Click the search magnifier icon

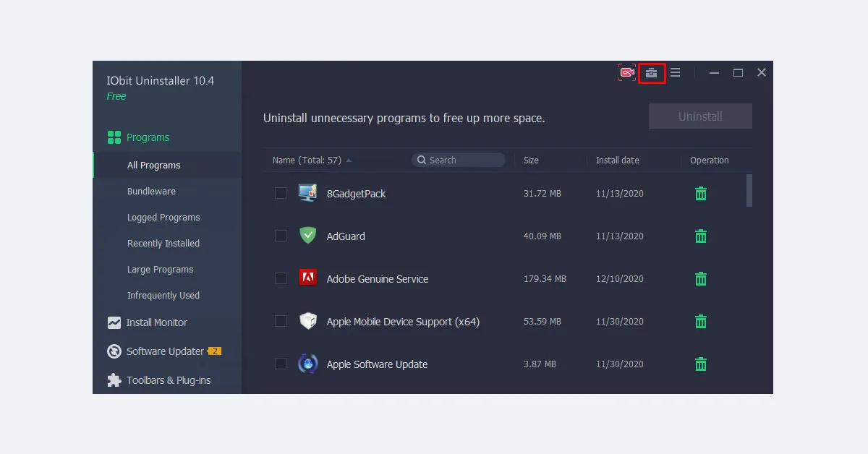(421, 160)
